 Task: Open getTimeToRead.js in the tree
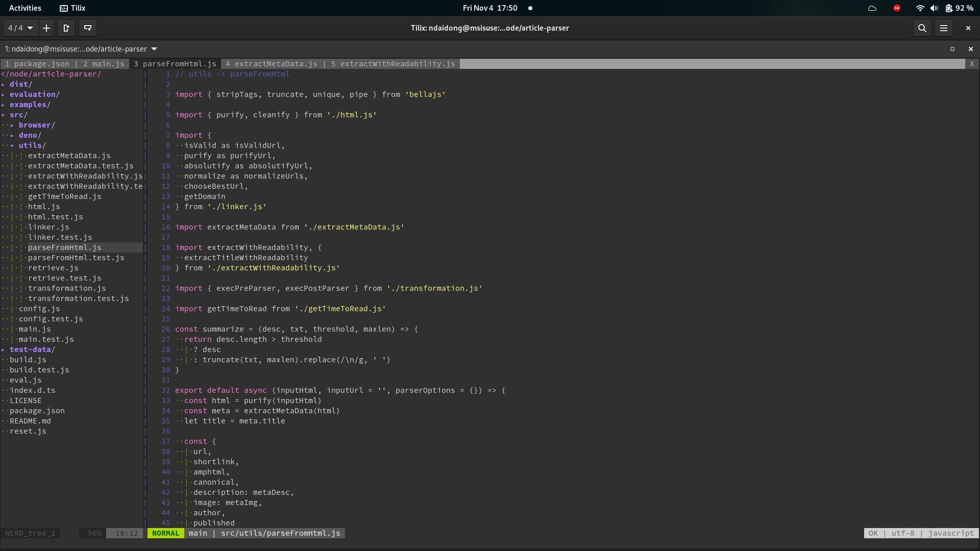65,196
